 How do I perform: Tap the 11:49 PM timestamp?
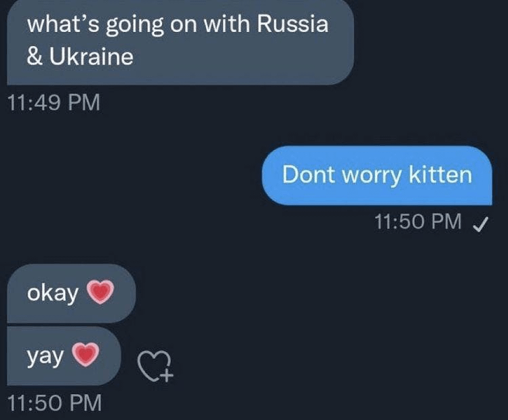pos(53,103)
